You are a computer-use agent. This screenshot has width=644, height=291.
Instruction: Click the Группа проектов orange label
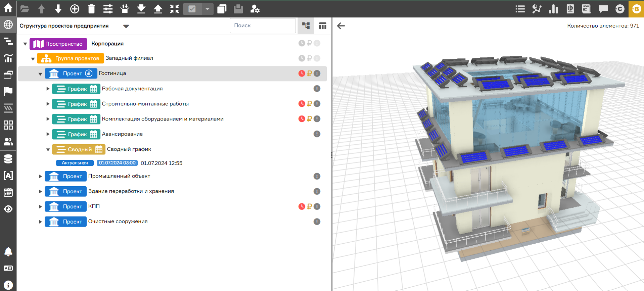click(71, 58)
